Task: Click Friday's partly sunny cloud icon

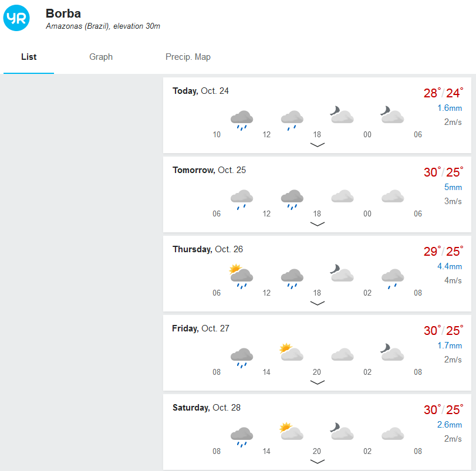Action: [x=291, y=353]
